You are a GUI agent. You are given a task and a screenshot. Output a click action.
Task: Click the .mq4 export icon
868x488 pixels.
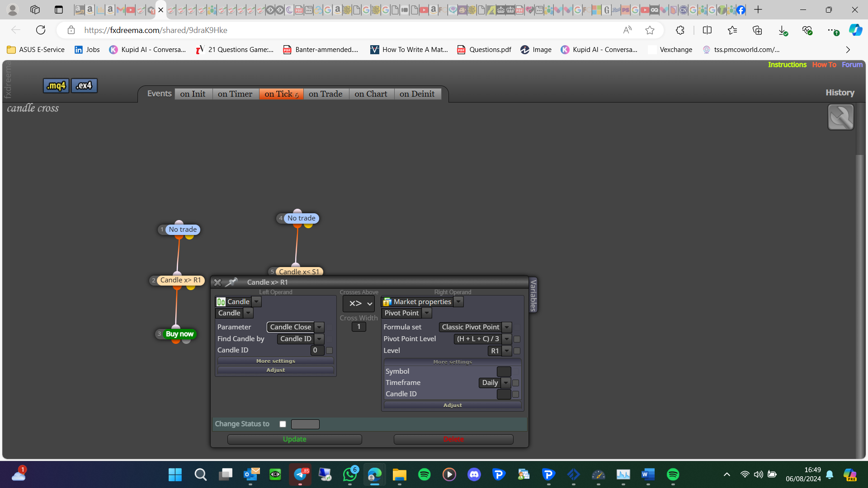click(x=56, y=85)
